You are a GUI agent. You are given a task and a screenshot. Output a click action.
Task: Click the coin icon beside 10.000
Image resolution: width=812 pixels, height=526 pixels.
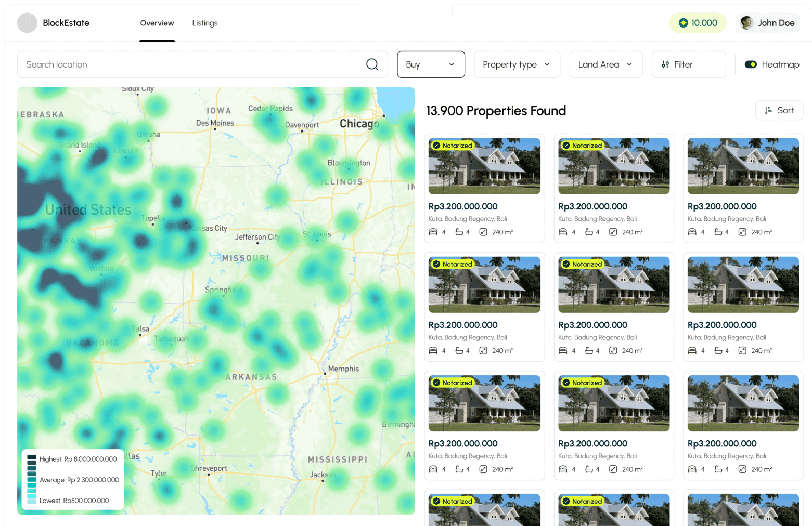[x=684, y=23]
